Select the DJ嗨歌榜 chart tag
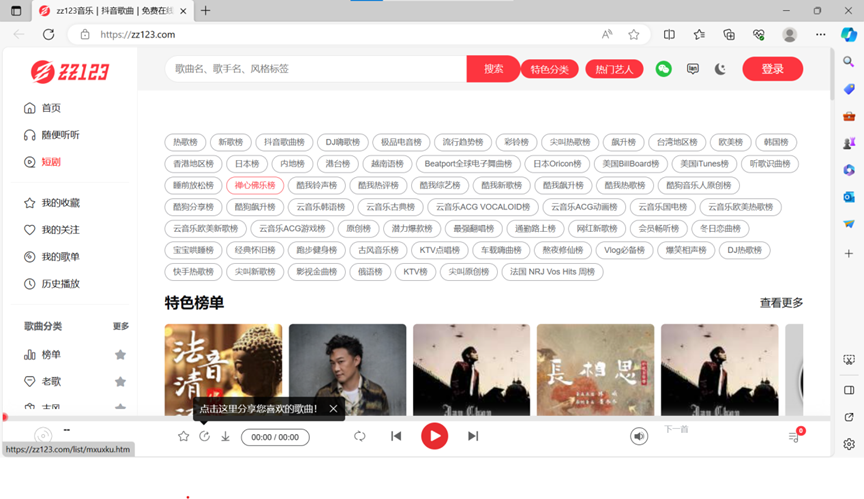The height and width of the screenshot is (499, 864). coord(343,142)
